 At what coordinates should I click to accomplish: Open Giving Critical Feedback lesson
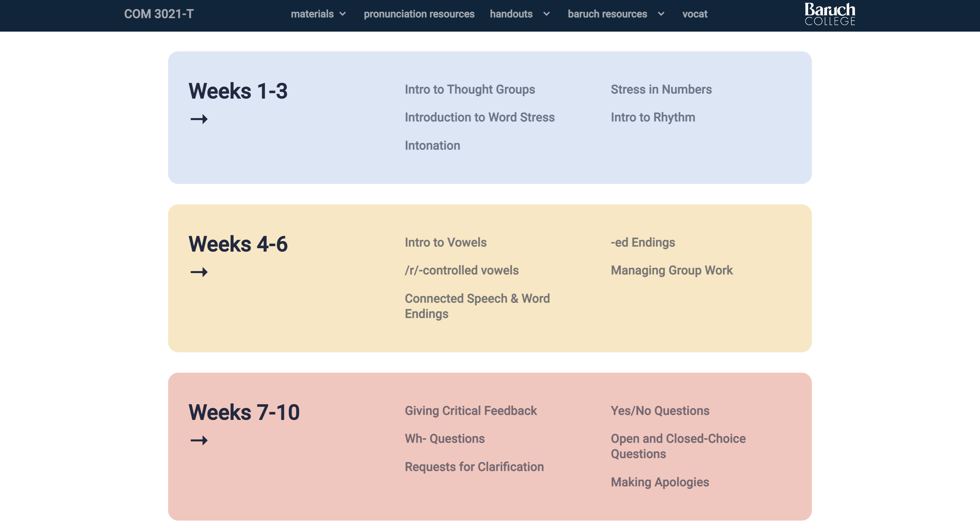471,410
